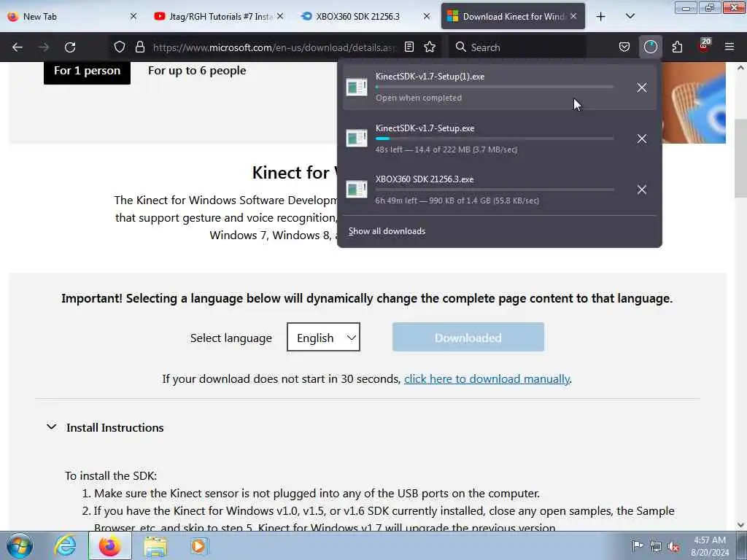Image resolution: width=747 pixels, height=560 pixels.
Task: Toggle the downloads progress toolbar icon
Action: (x=650, y=47)
